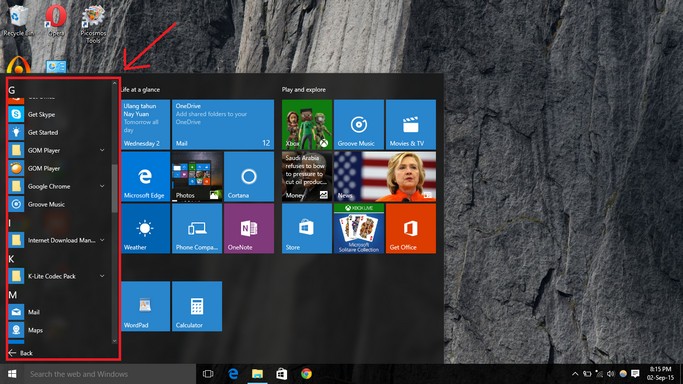683x384 pixels.
Task: Open Microsoft Solitaire Collection tile
Action: pos(358,228)
